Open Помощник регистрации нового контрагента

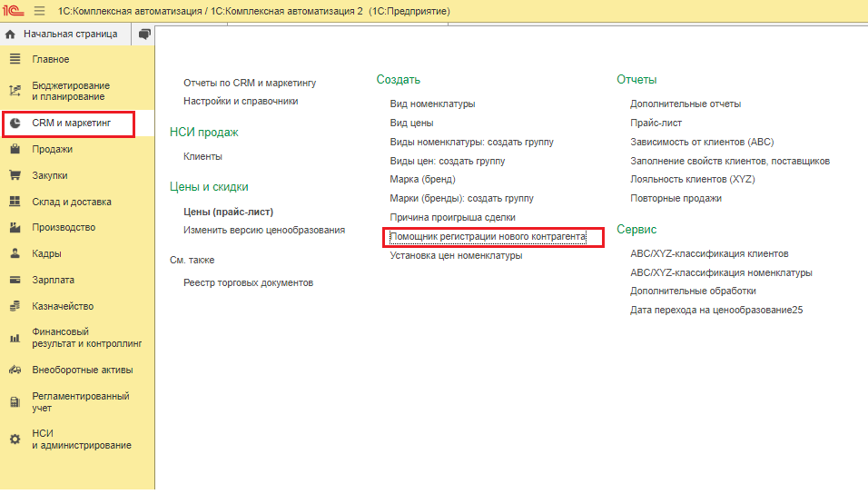point(488,236)
